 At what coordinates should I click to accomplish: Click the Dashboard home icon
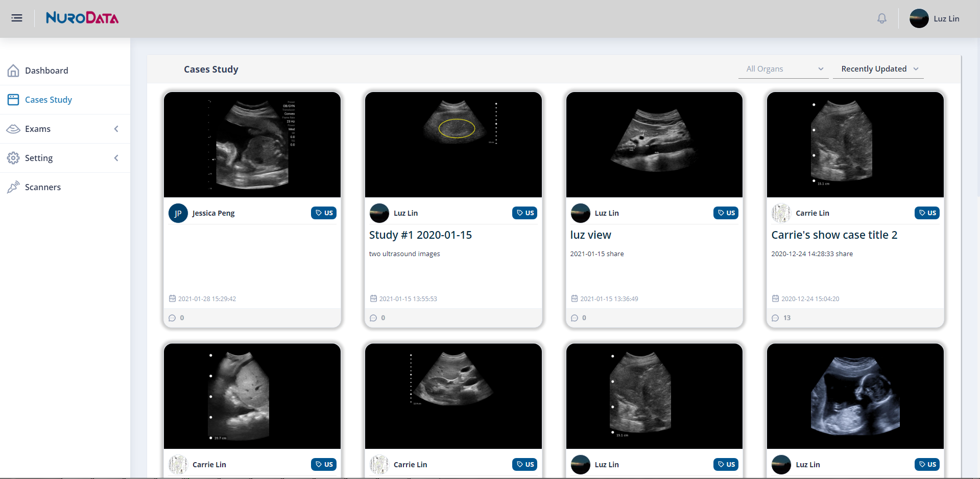(13, 71)
